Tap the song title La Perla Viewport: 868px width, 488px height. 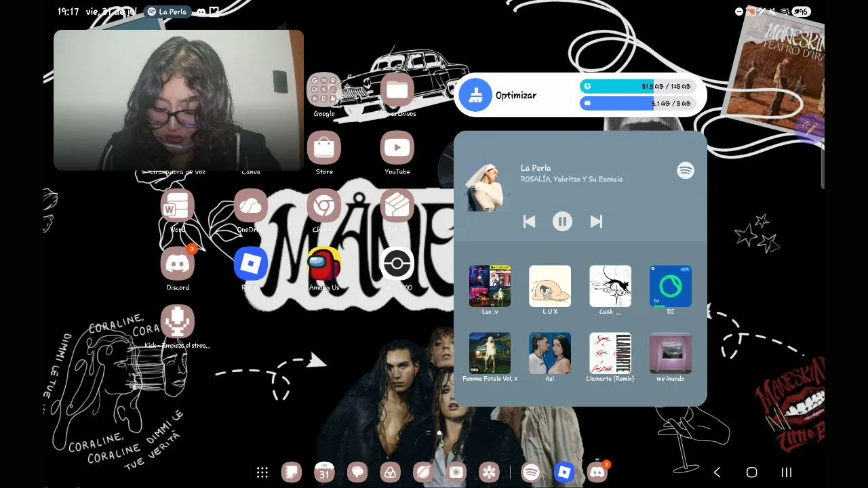(x=536, y=168)
